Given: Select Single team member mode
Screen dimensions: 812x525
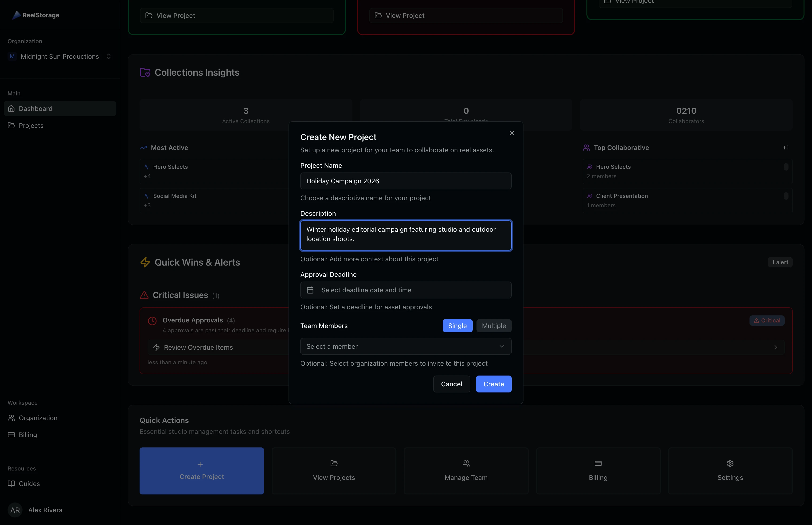Looking at the screenshot, I should pyautogui.click(x=457, y=325).
